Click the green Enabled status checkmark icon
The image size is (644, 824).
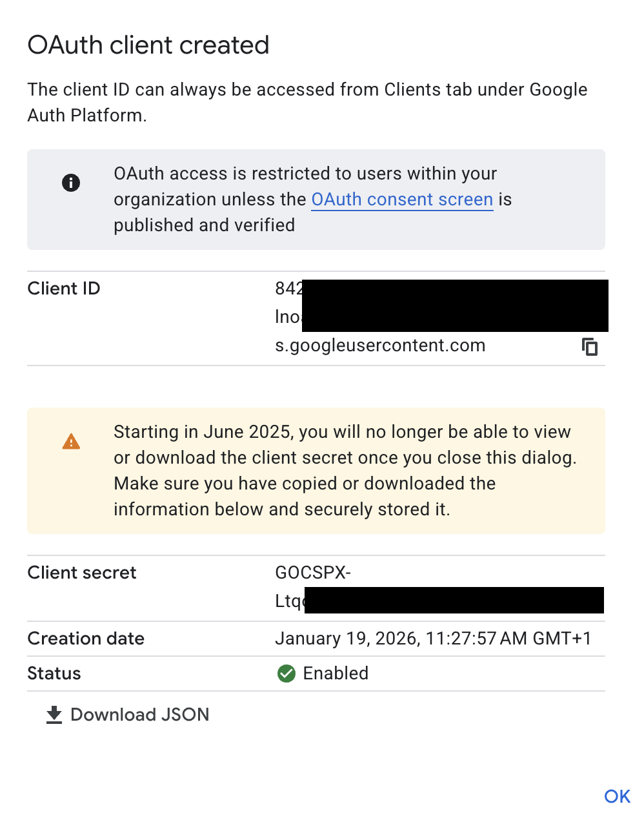pyautogui.click(x=286, y=674)
